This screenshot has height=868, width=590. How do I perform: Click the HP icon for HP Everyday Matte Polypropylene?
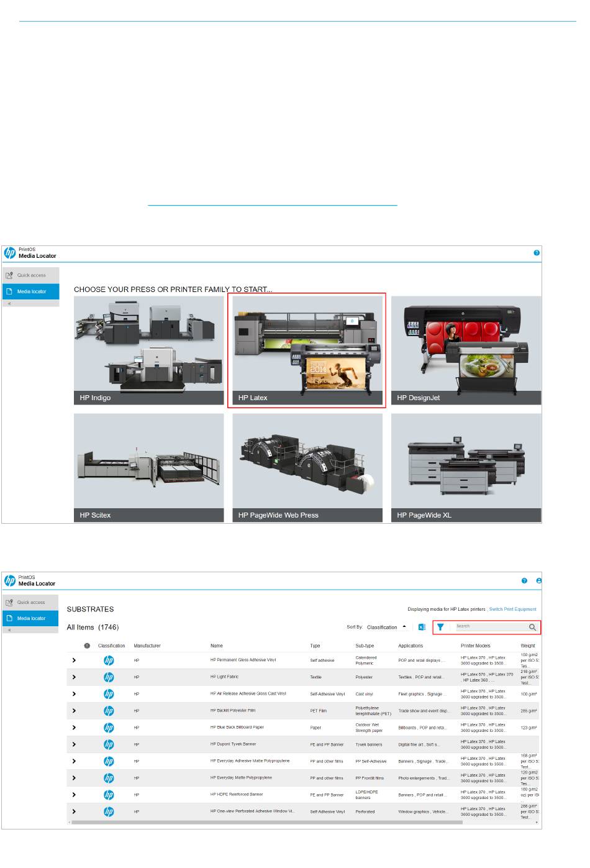coord(109,778)
